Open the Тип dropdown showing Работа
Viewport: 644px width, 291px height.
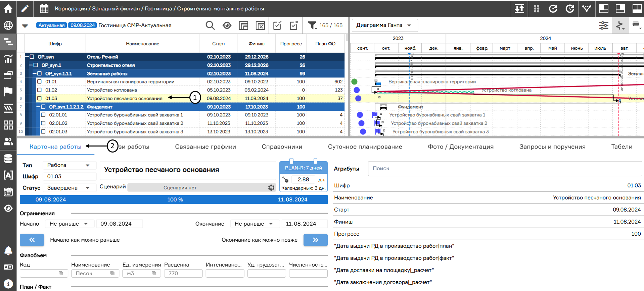point(69,165)
